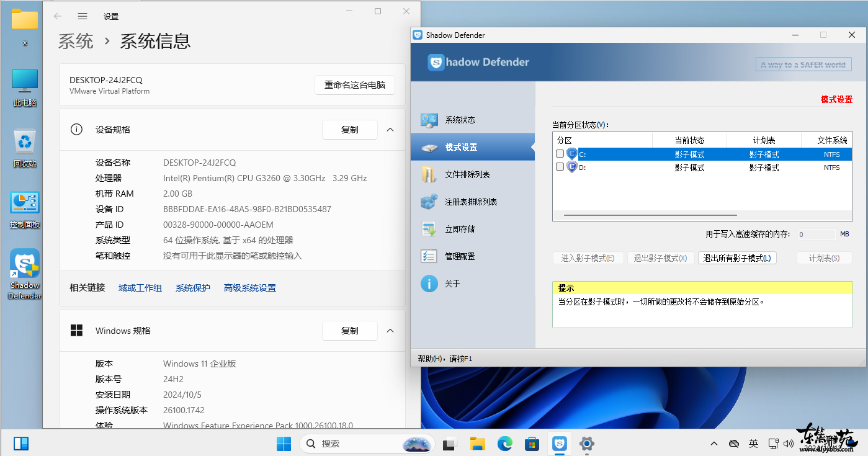This screenshot has width=868, height=456.
Task: Copy device specifications with 复制 button
Action: [x=350, y=130]
